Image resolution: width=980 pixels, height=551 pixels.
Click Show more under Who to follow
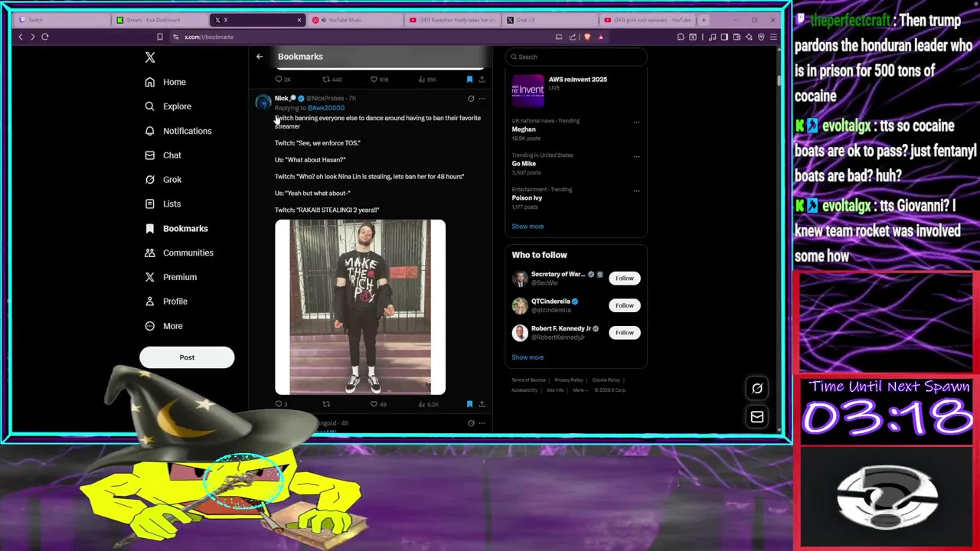(528, 357)
